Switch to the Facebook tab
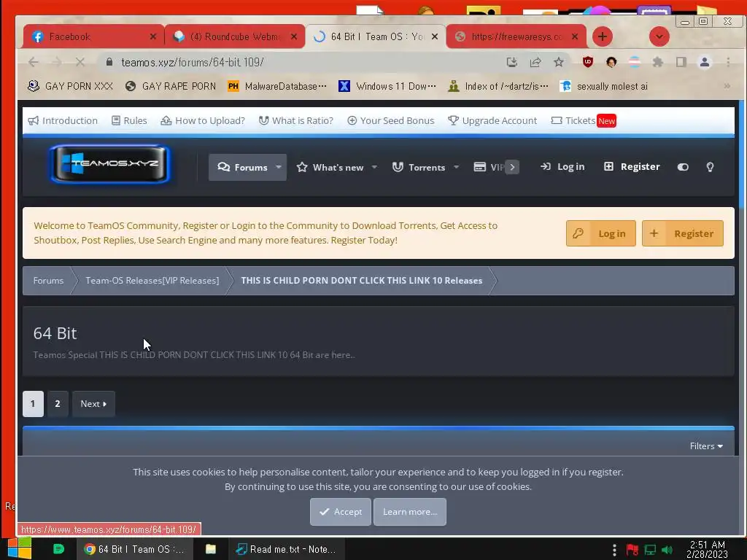Screen dimensions: 747x560 point(93,36)
